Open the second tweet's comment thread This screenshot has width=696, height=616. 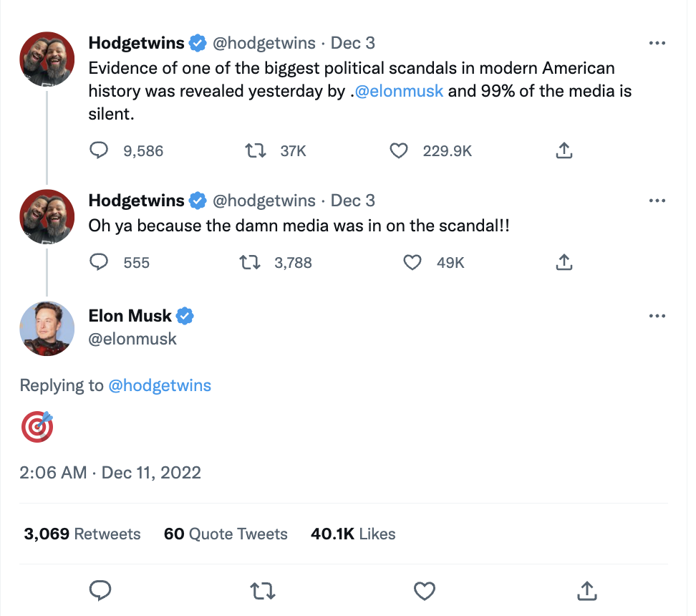100,262
